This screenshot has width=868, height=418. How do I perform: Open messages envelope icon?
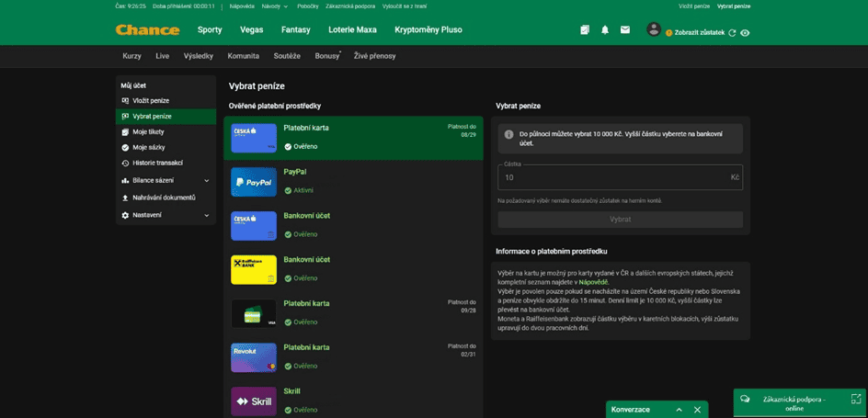coord(625,29)
